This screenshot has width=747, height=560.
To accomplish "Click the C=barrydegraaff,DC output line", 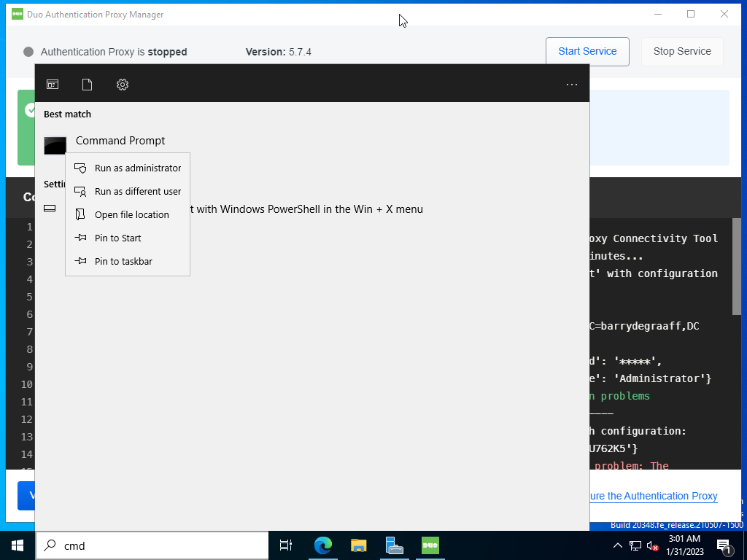I will pyautogui.click(x=644, y=326).
